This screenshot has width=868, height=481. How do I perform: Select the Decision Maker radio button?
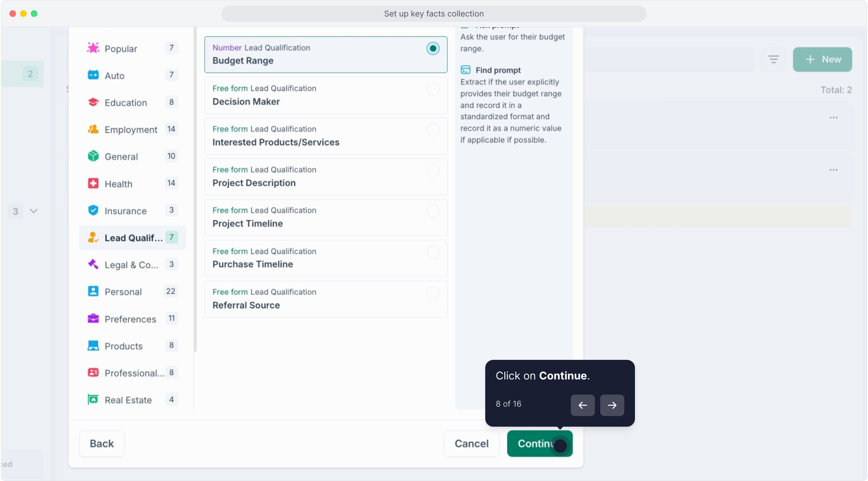tap(433, 89)
